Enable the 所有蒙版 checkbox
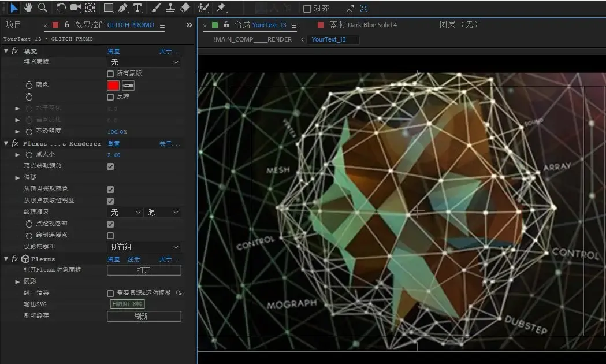This screenshot has height=364, width=606. (x=110, y=73)
